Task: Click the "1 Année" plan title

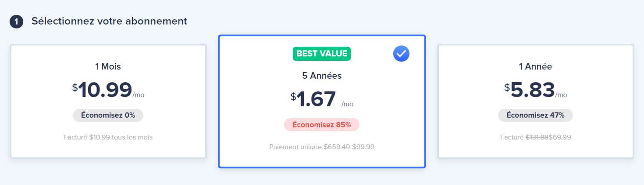Action: tap(535, 66)
